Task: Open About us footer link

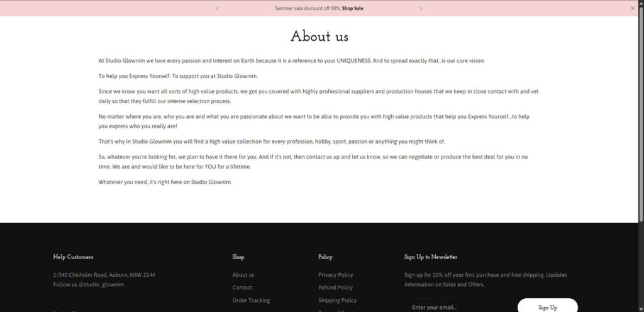Action: [x=243, y=275]
